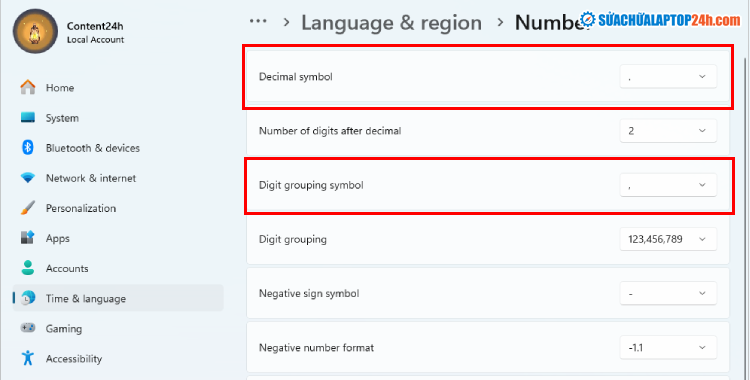Click the Network wifi icon
The width and height of the screenshot is (750, 380).
tap(28, 178)
